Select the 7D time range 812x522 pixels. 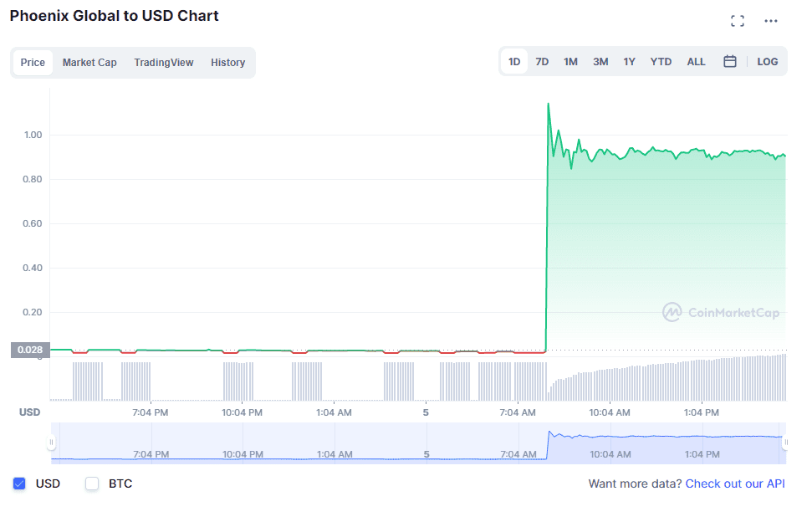click(x=542, y=61)
